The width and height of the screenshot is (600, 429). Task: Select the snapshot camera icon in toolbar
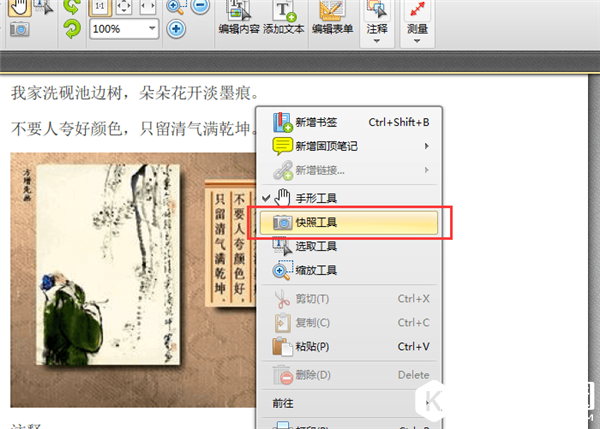(x=19, y=30)
